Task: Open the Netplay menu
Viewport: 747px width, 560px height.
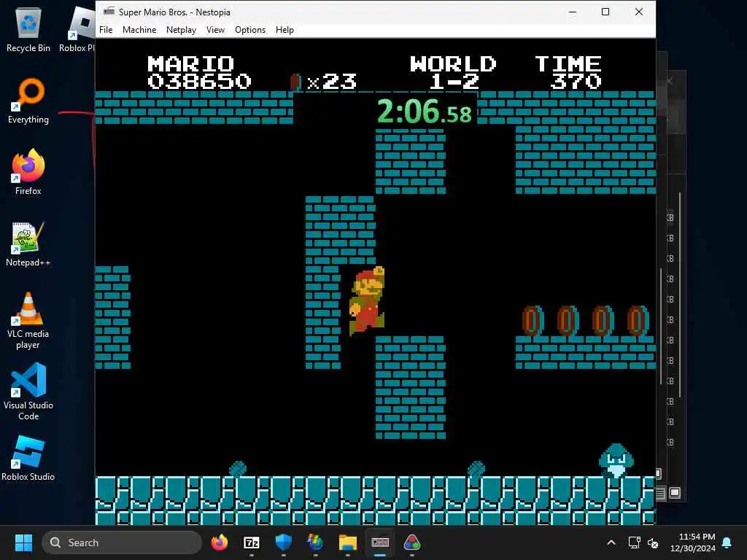Action: [x=181, y=29]
